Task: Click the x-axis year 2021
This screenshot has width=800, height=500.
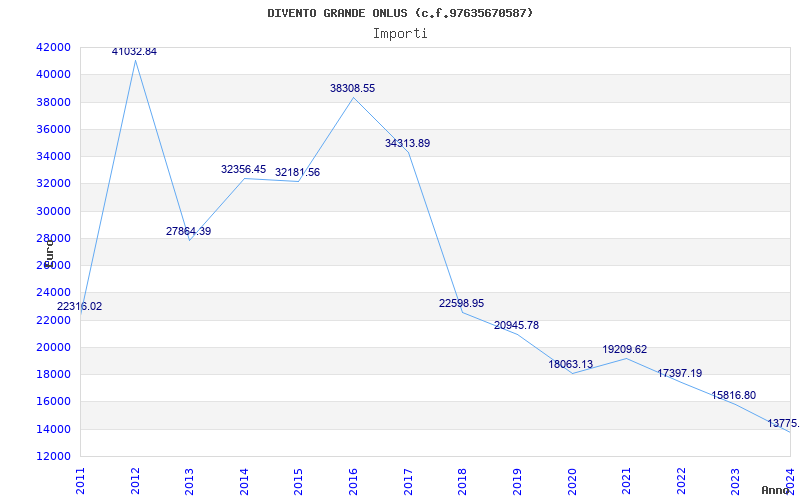Action: click(626, 481)
